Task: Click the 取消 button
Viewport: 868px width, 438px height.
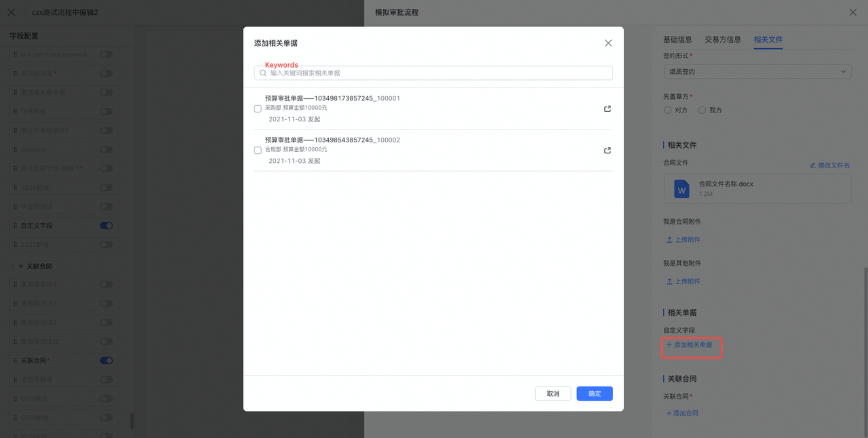Action: coord(553,394)
